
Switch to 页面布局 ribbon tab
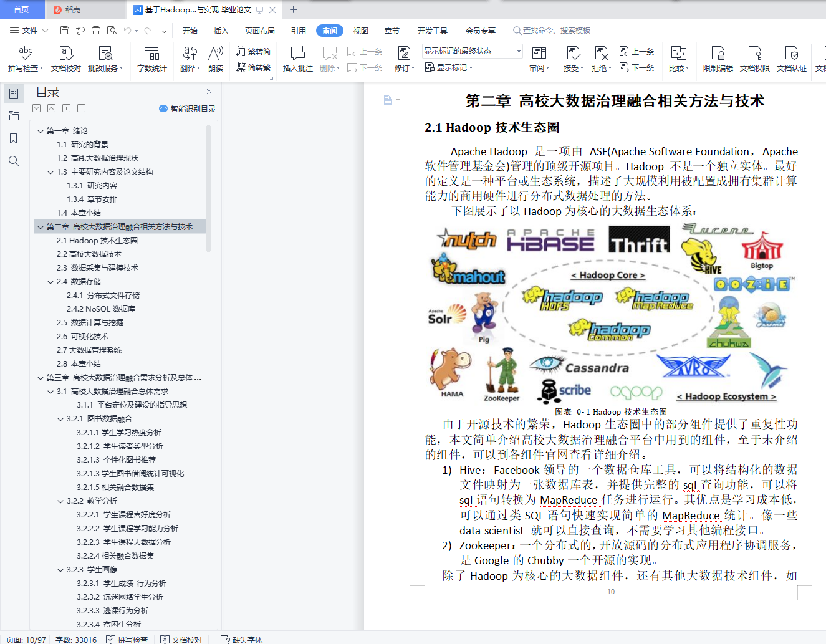(260, 31)
